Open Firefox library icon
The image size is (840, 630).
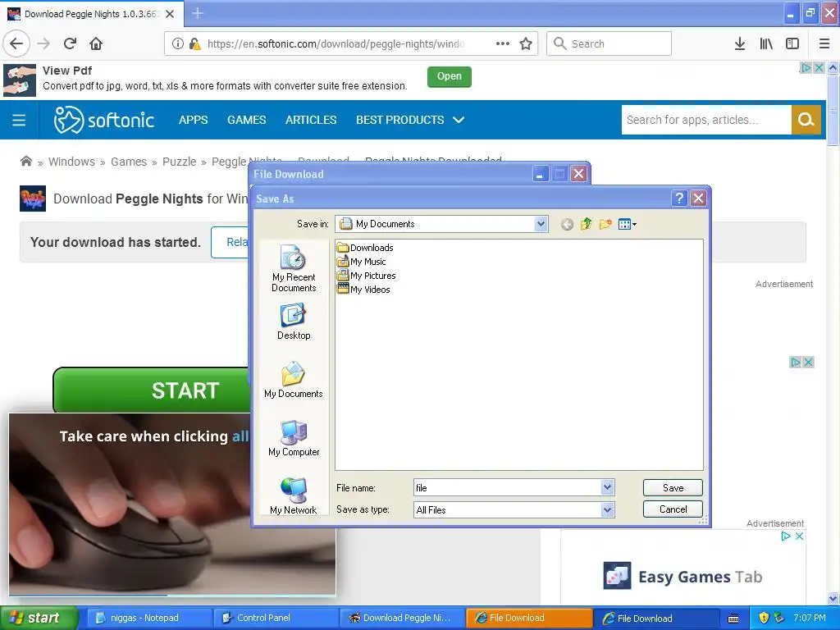(766, 43)
